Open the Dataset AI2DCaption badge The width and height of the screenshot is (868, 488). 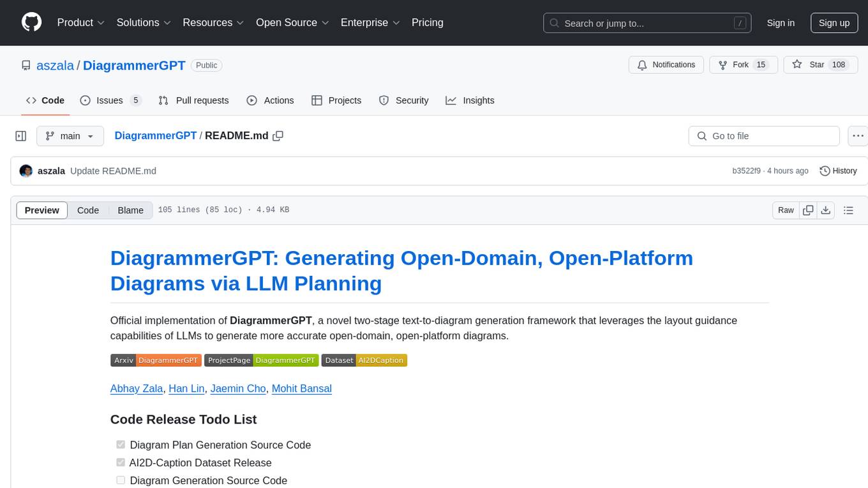coord(364,360)
